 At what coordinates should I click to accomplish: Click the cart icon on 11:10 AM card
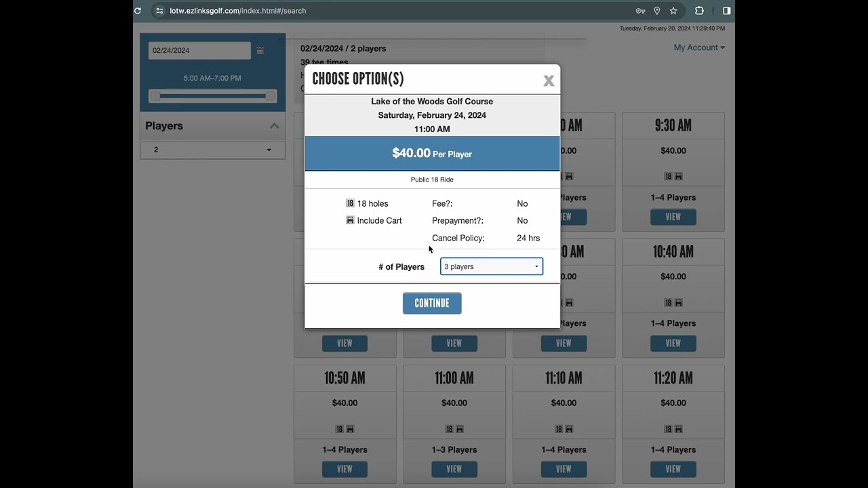(570, 429)
